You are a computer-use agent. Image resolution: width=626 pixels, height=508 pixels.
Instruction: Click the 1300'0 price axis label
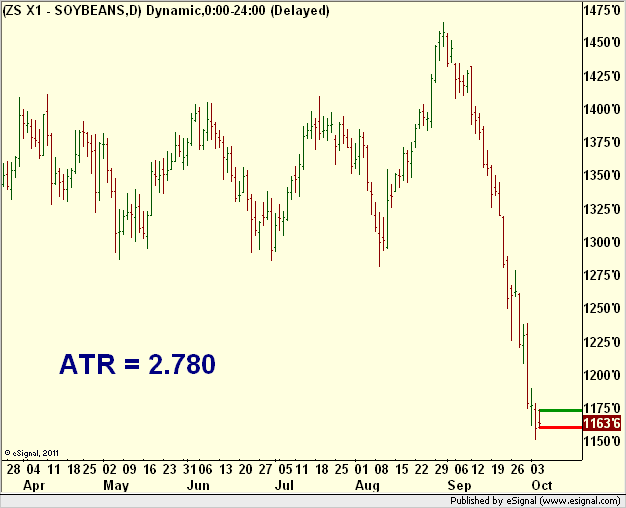click(x=603, y=242)
